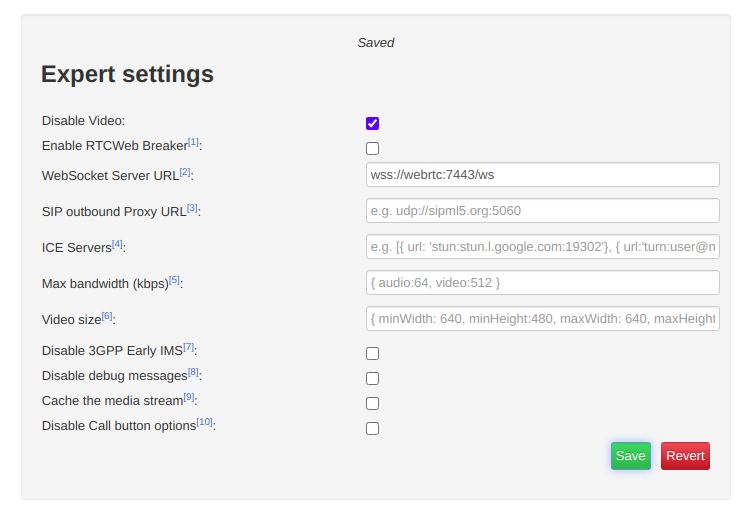Click the red Revert button
755x512 pixels.
[x=685, y=456]
